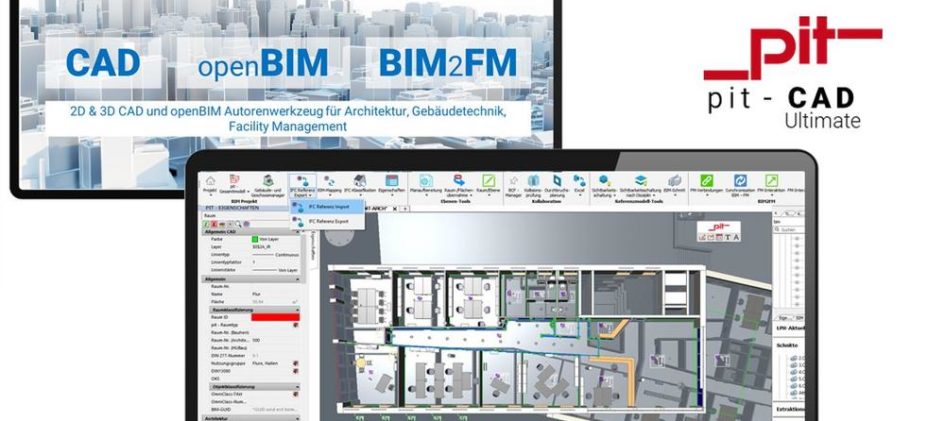The height and width of the screenshot is (421, 945).
Task: Open the IFC Klassifikation tool
Action: point(360,180)
